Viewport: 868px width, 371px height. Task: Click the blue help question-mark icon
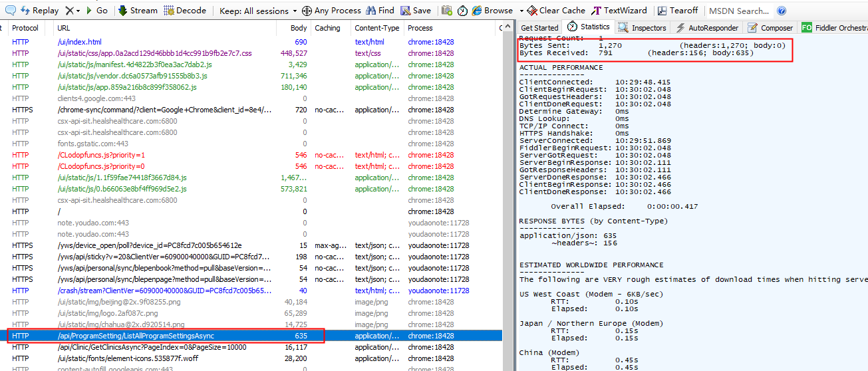782,11
